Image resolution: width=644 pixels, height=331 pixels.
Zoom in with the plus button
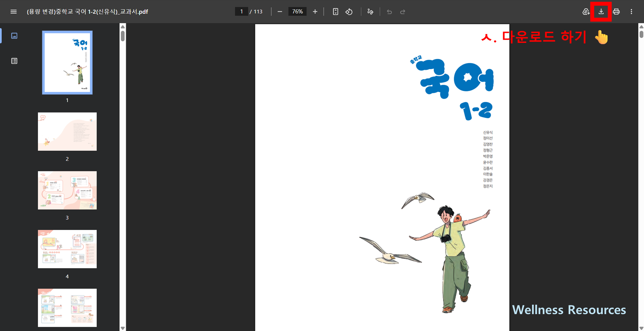(x=315, y=12)
